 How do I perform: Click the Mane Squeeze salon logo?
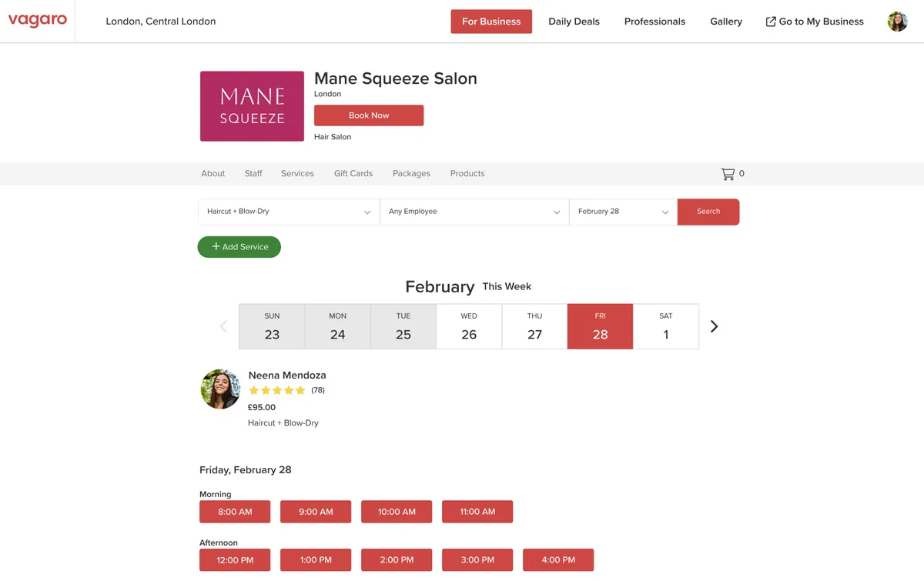coord(252,106)
